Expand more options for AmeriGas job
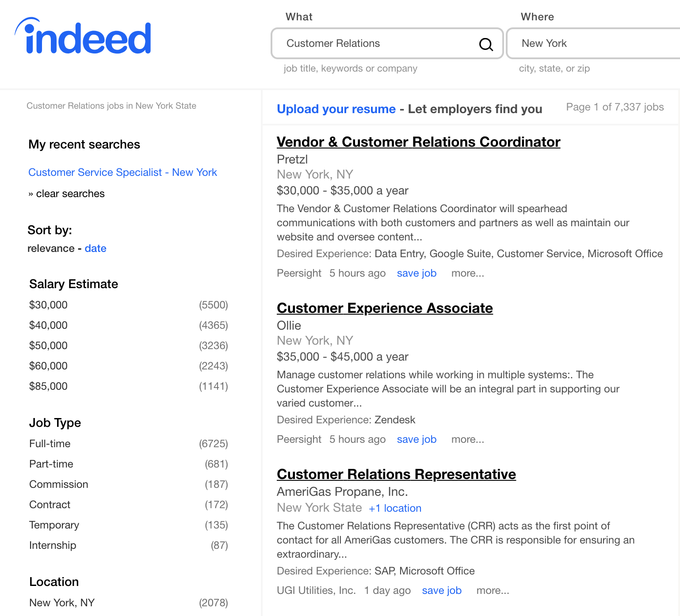The image size is (680, 616). click(x=493, y=591)
